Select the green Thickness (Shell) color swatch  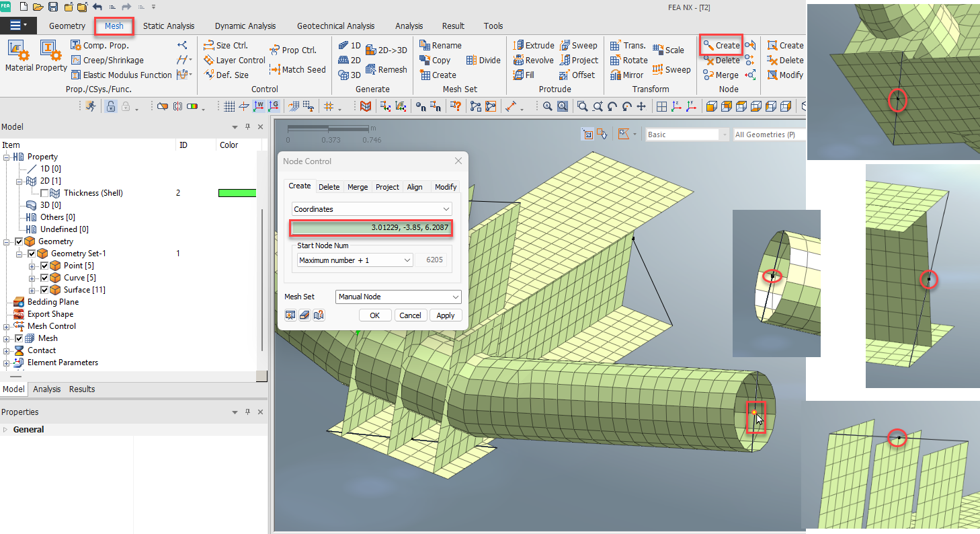(x=237, y=192)
